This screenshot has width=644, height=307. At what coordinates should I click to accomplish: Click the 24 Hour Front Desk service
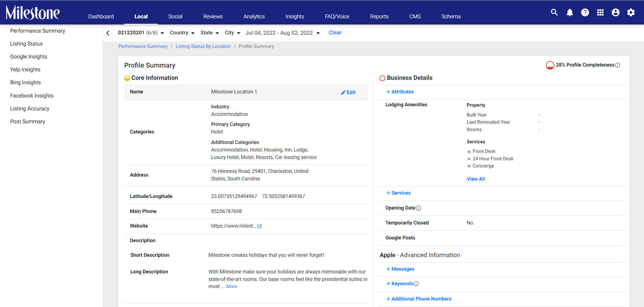493,159
